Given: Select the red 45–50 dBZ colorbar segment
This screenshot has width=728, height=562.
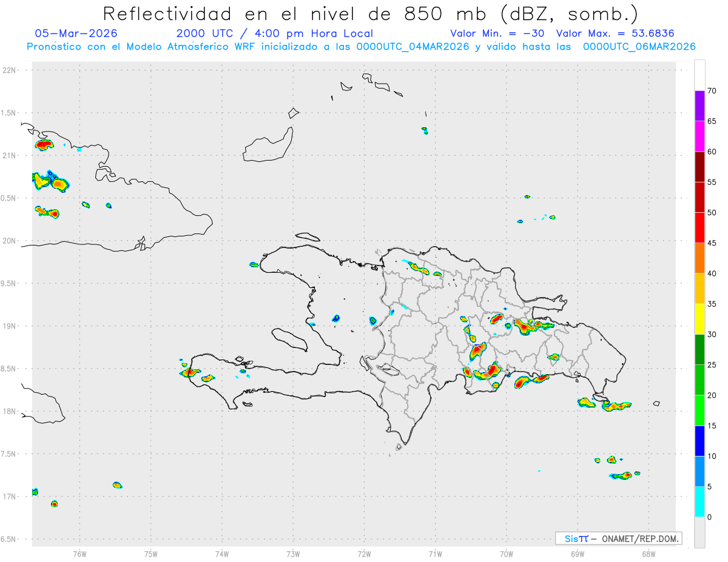Looking at the screenshot, I should point(699,228).
